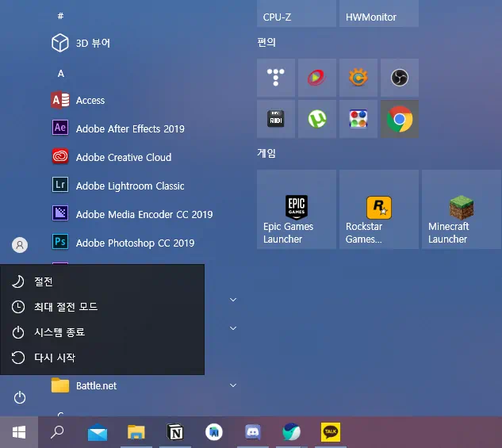The height and width of the screenshot is (448, 502).
Task: Select 절전 sleep option
Action: (102, 281)
